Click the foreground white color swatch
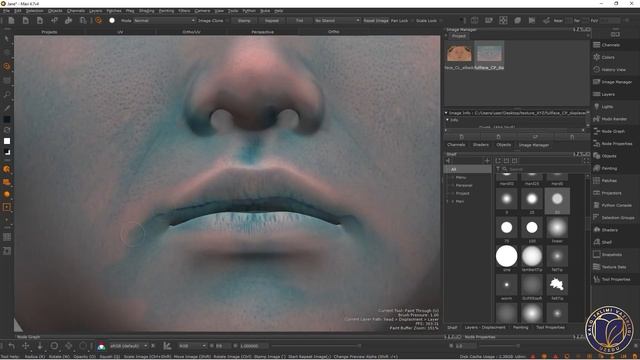This screenshot has height=360, width=640. click(7, 141)
